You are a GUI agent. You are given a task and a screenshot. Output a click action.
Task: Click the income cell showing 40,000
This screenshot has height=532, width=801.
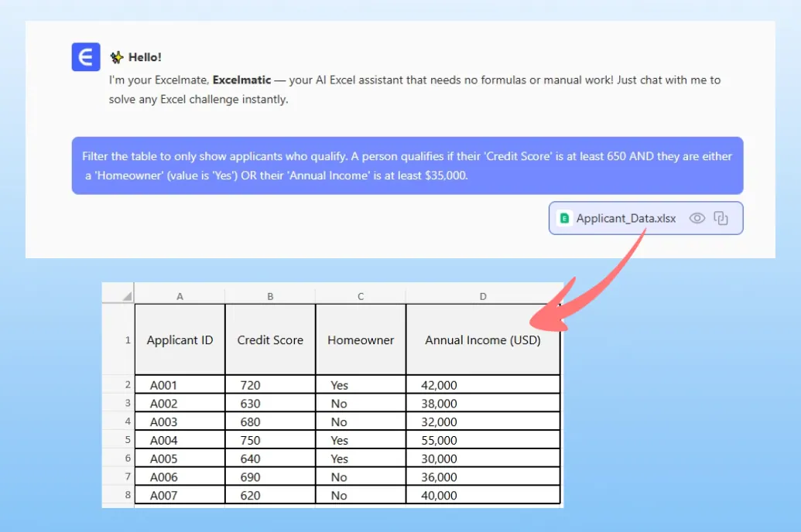(483, 496)
